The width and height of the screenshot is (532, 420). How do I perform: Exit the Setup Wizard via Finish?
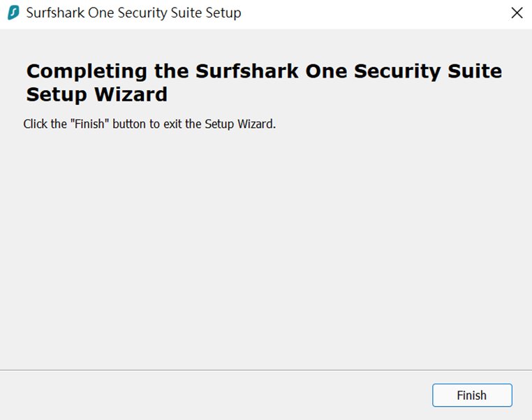click(472, 396)
